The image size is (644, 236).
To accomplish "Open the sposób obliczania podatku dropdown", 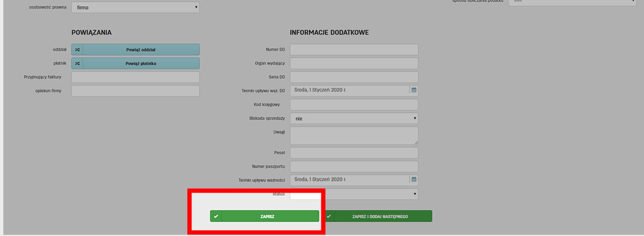I will [573, 2].
